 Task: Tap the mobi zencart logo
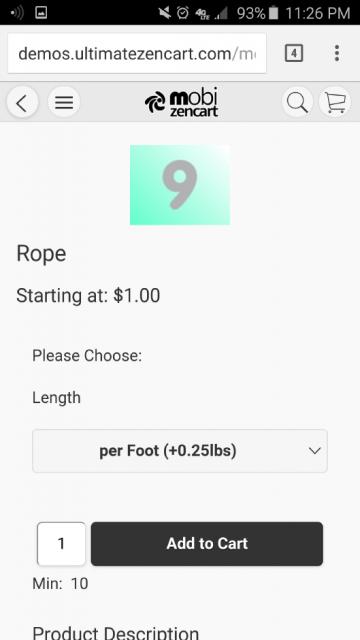point(182,102)
